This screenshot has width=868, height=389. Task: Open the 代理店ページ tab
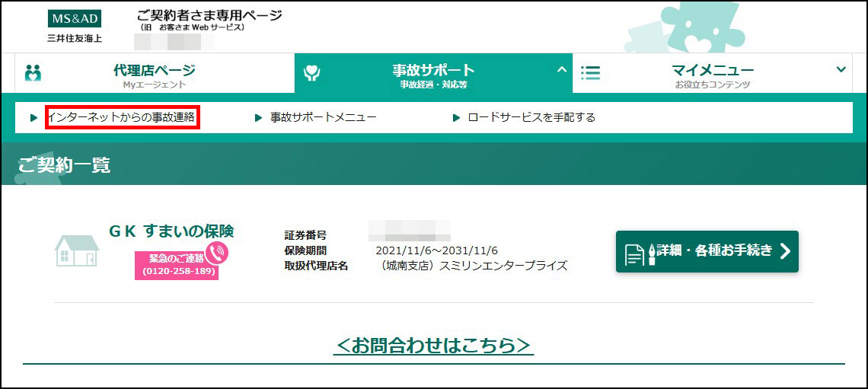[x=154, y=74]
